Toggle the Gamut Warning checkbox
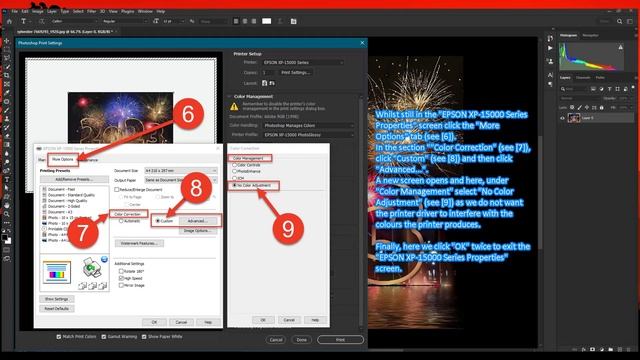The width and height of the screenshot is (640, 360). [104, 337]
